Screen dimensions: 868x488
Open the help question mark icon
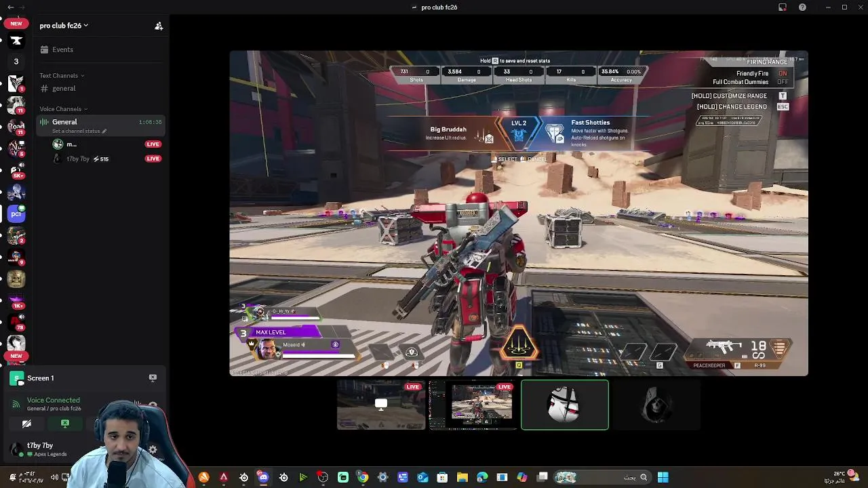pyautogui.click(x=803, y=7)
